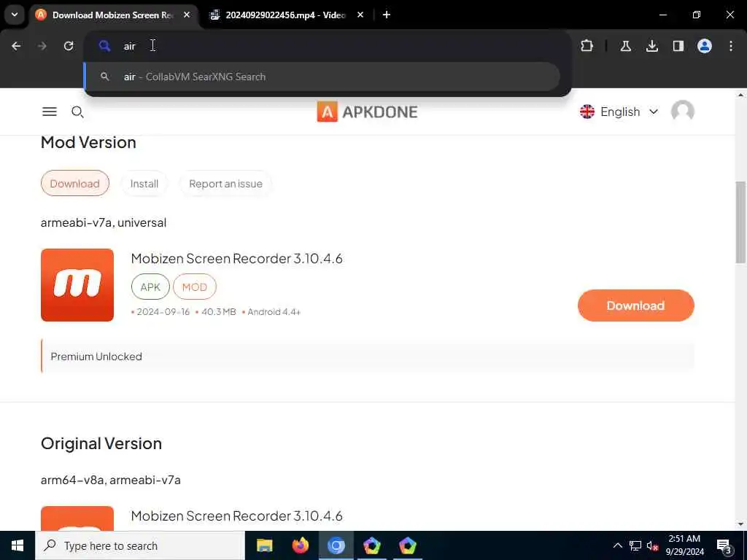Download the Mod Version with orange Download button

635,306
